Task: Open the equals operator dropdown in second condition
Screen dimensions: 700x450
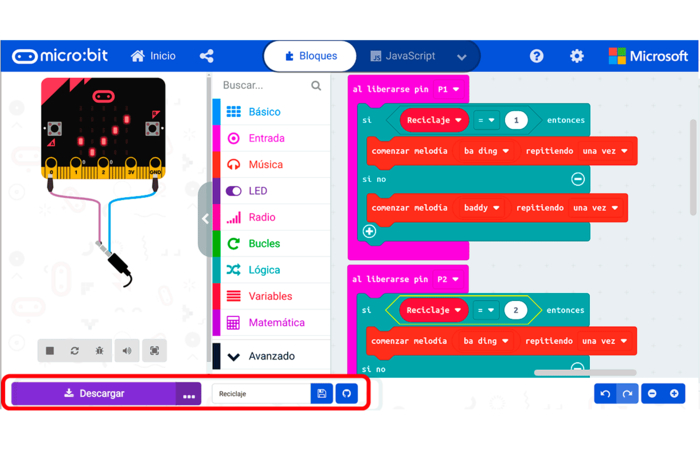Action: point(486,310)
